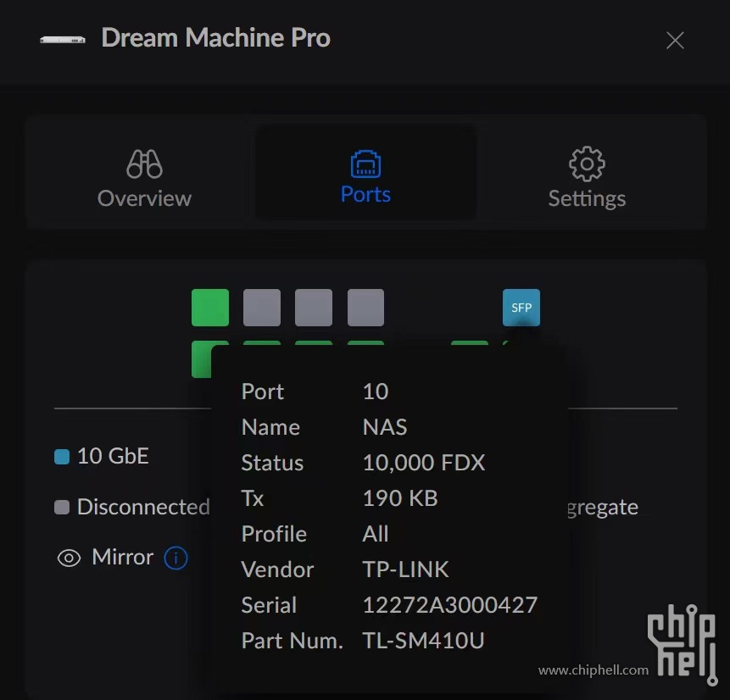The image size is (730, 700).
Task: Click the Tx value 190 KB
Action: [400, 498]
